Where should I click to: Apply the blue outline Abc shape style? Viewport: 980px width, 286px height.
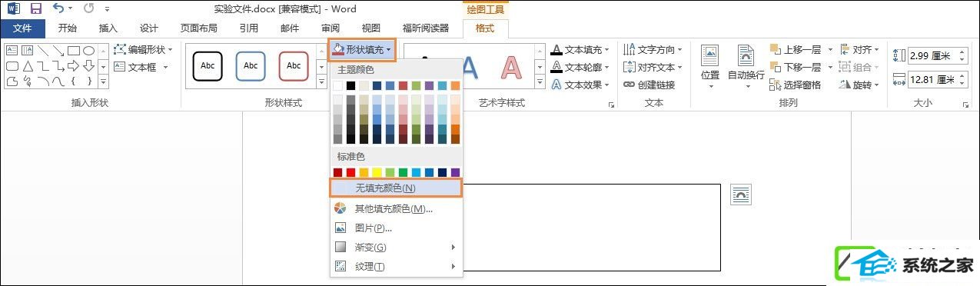(x=251, y=65)
